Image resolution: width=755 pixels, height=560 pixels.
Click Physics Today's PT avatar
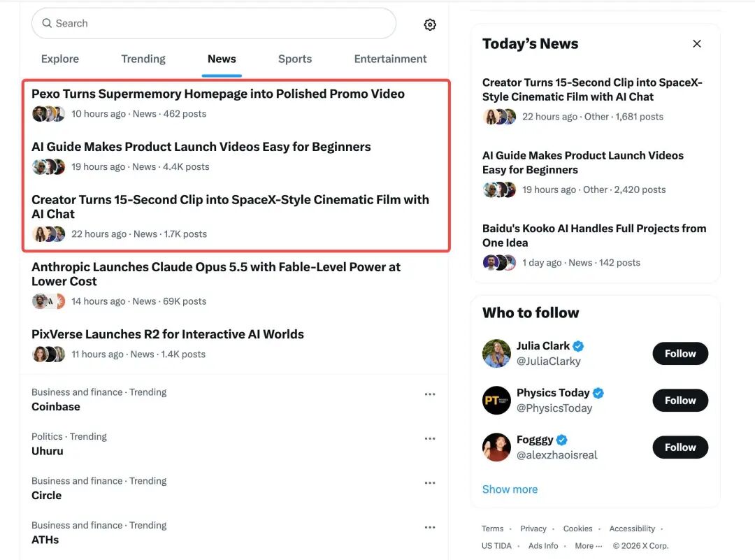click(x=496, y=400)
